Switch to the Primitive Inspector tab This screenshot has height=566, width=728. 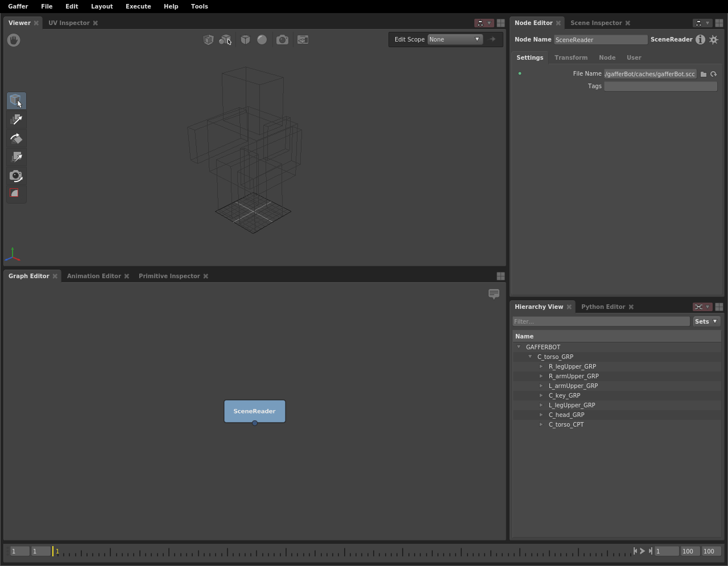coord(169,276)
